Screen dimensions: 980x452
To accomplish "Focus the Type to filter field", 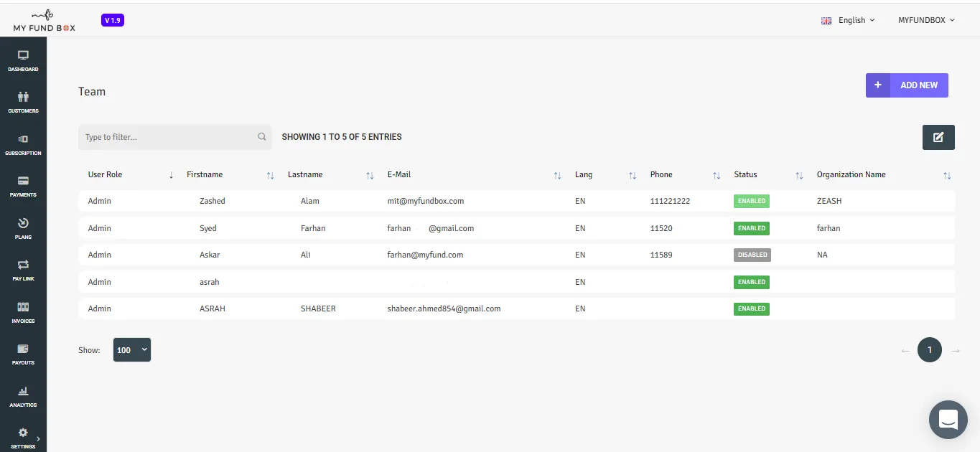I will 175,137.
